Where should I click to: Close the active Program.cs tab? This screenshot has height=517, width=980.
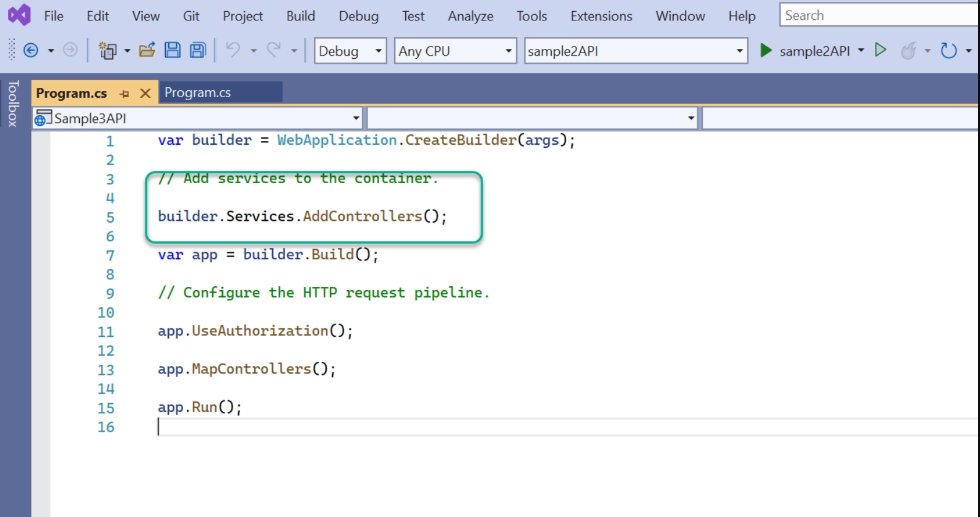coord(145,93)
